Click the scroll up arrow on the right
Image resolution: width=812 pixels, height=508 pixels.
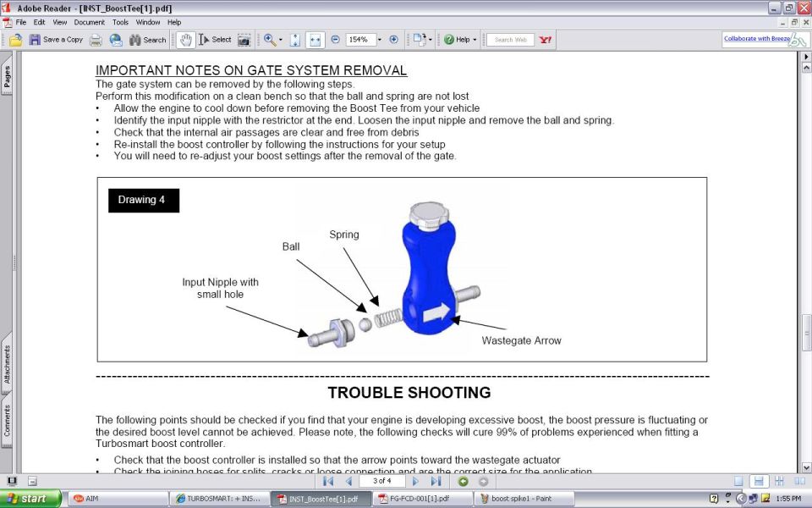[x=806, y=67]
